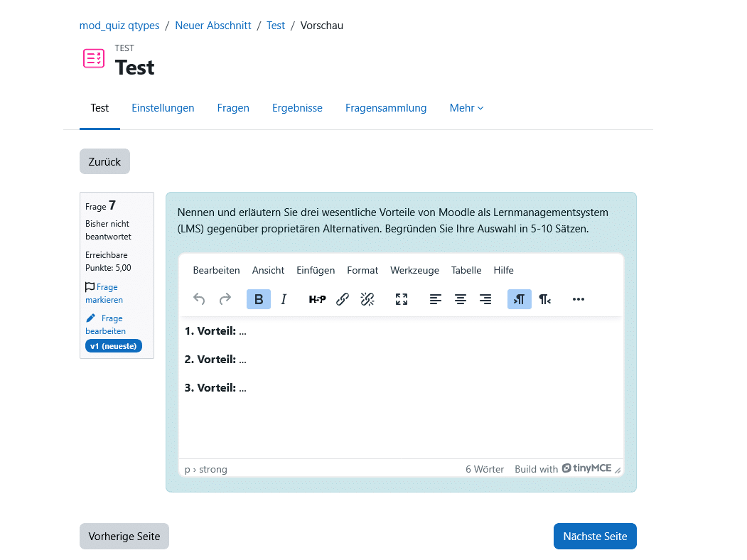
Task: Expand the Mehr dropdown menu
Action: [x=466, y=108]
